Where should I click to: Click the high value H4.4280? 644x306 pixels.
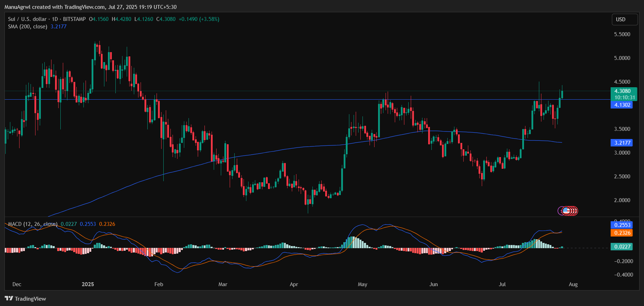pos(121,19)
